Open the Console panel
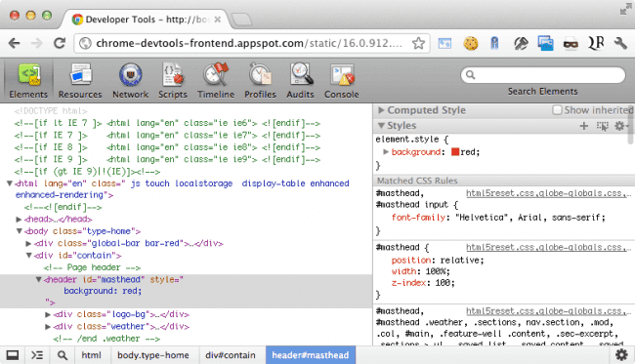635x364 pixels. [x=341, y=81]
